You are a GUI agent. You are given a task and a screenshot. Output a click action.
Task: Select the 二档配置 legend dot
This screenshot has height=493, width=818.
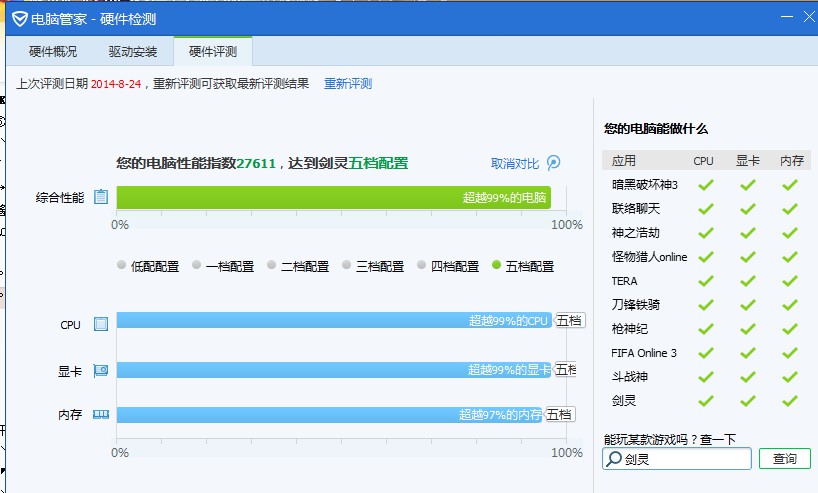click(x=271, y=265)
